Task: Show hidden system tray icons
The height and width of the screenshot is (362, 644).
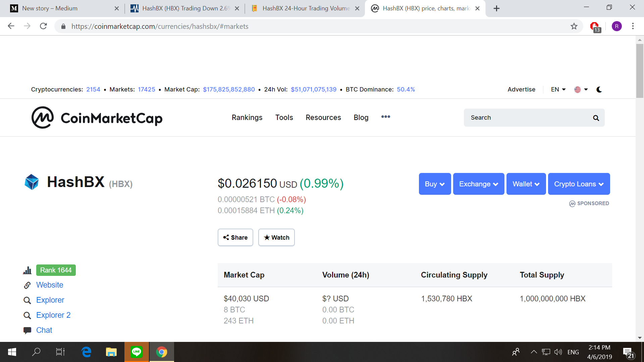Action: point(534,352)
